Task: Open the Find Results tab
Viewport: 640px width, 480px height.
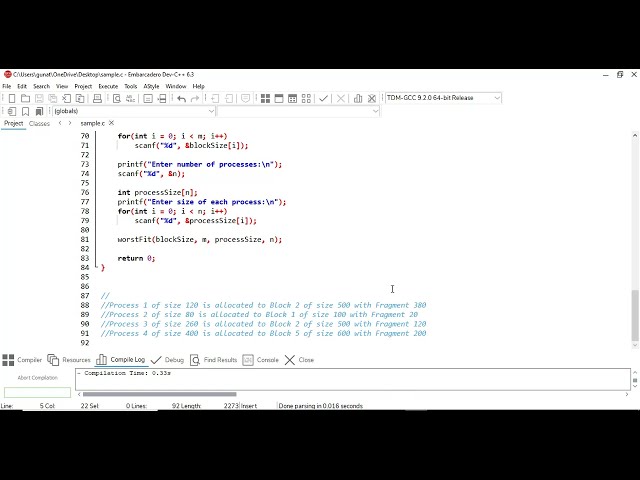Action: tap(213, 360)
